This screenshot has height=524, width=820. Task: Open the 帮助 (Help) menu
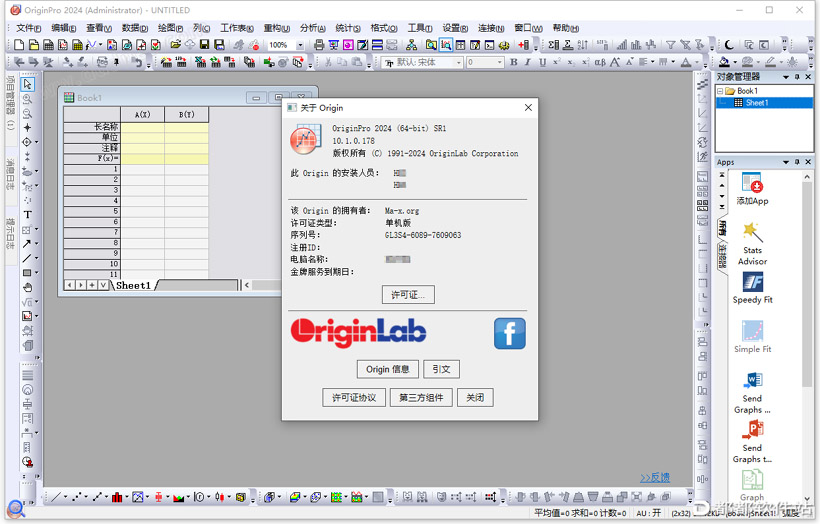565,28
